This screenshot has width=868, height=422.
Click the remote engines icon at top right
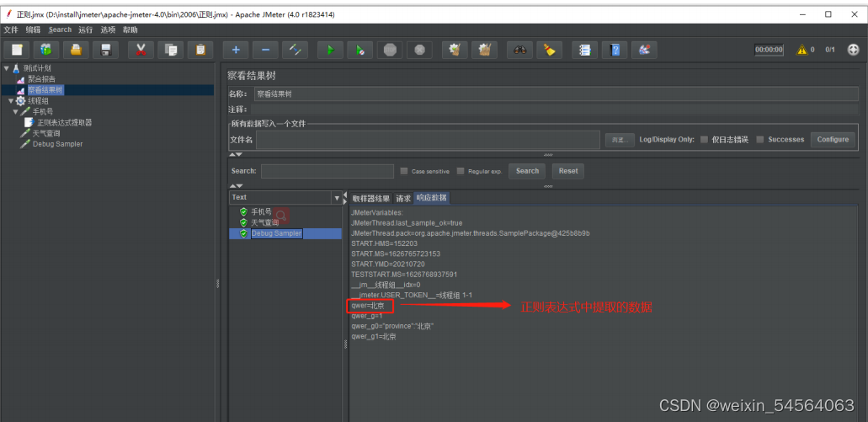[x=853, y=50]
